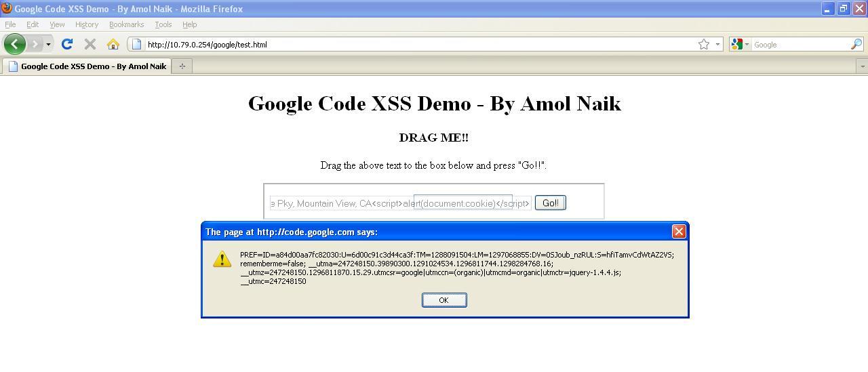The width and height of the screenshot is (868, 372).
Task: Click the cookie text in alert dialog
Action: pos(457,268)
